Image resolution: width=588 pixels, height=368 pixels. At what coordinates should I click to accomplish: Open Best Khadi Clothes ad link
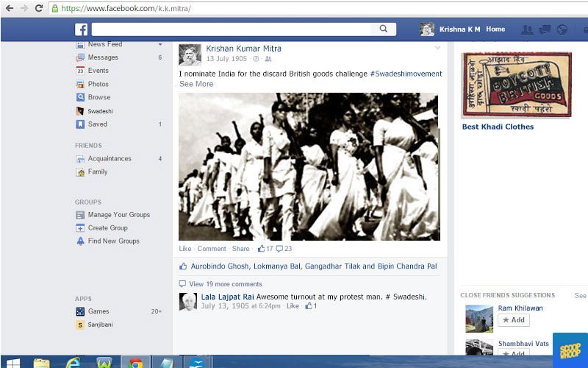coord(498,127)
